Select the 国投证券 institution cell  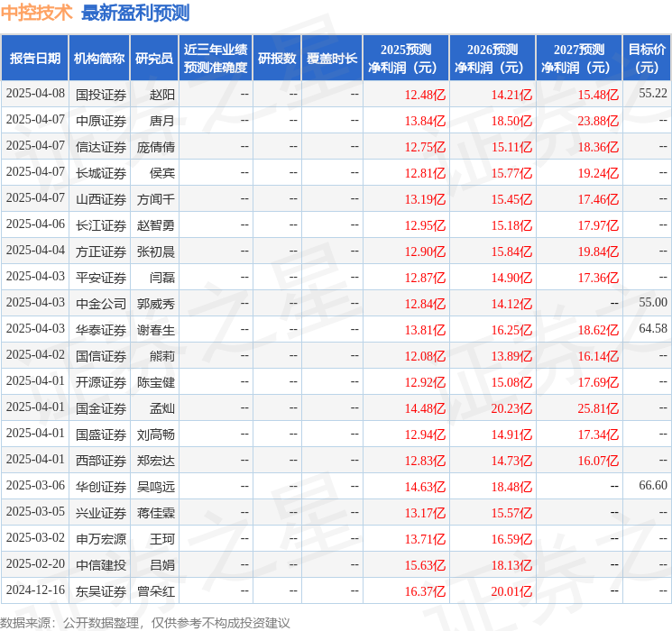(x=101, y=95)
